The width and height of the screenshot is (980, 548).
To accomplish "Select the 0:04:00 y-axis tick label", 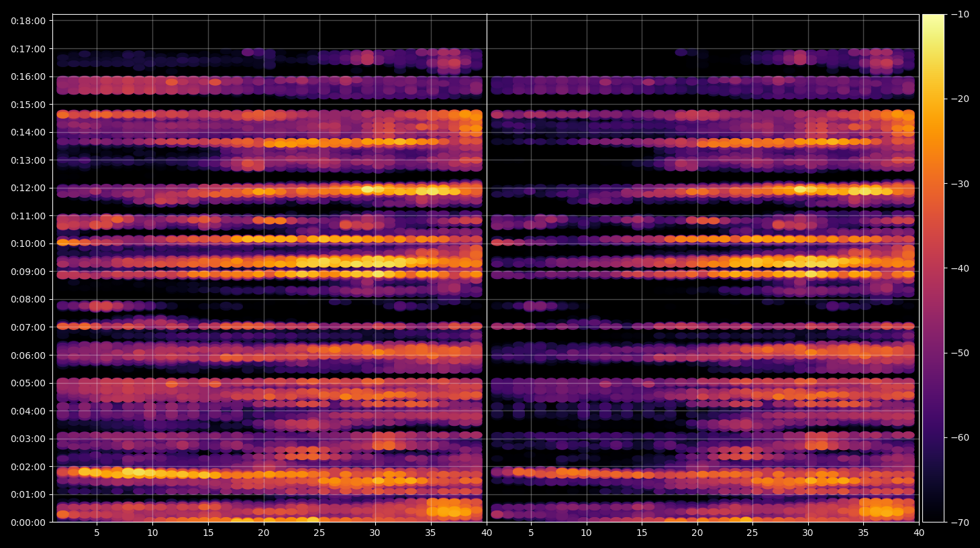I will point(28,411).
